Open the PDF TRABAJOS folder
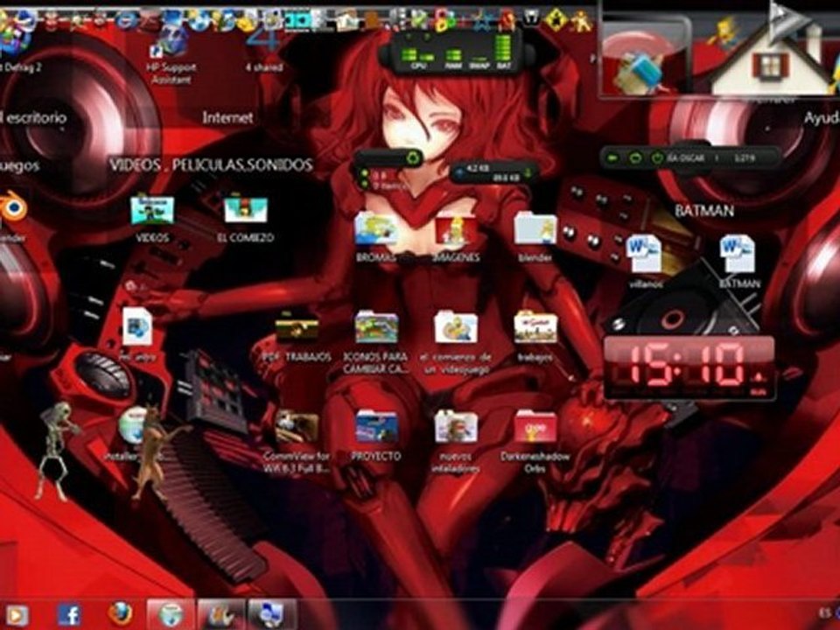This screenshot has height=630, width=840. [x=297, y=338]
